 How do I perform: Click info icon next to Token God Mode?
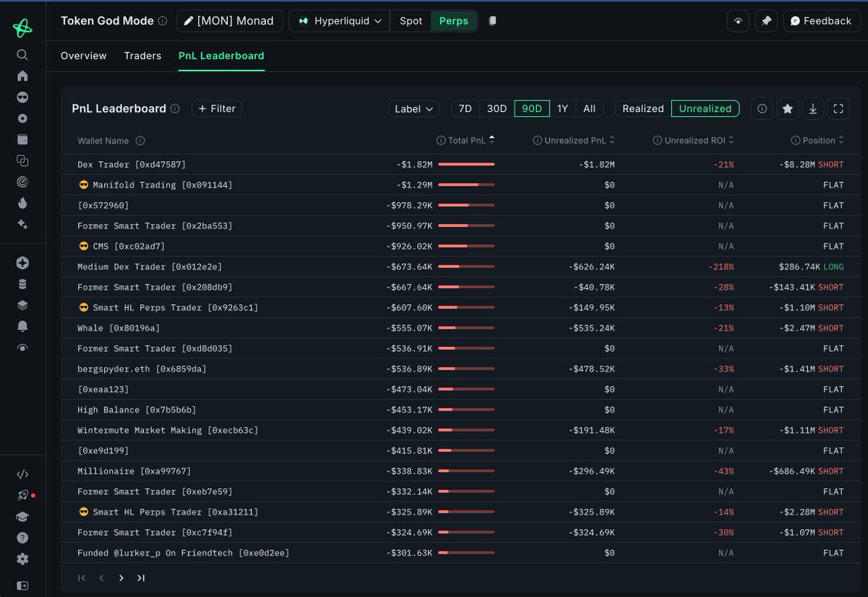pyautogui.click(x=163, y=21)
